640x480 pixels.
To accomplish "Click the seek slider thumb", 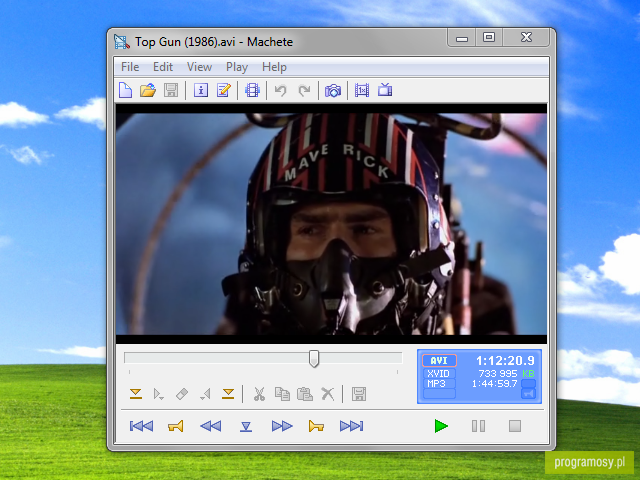I will 314,358.
